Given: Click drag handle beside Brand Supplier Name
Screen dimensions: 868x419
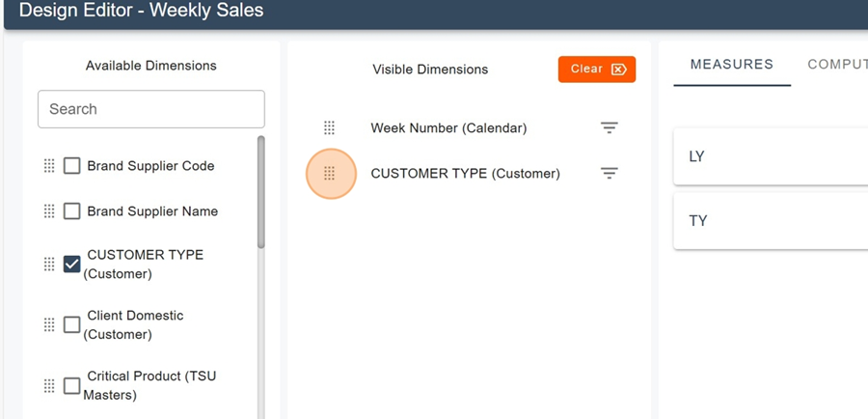Looking at the screenshot, I should [x=49, y=211].
